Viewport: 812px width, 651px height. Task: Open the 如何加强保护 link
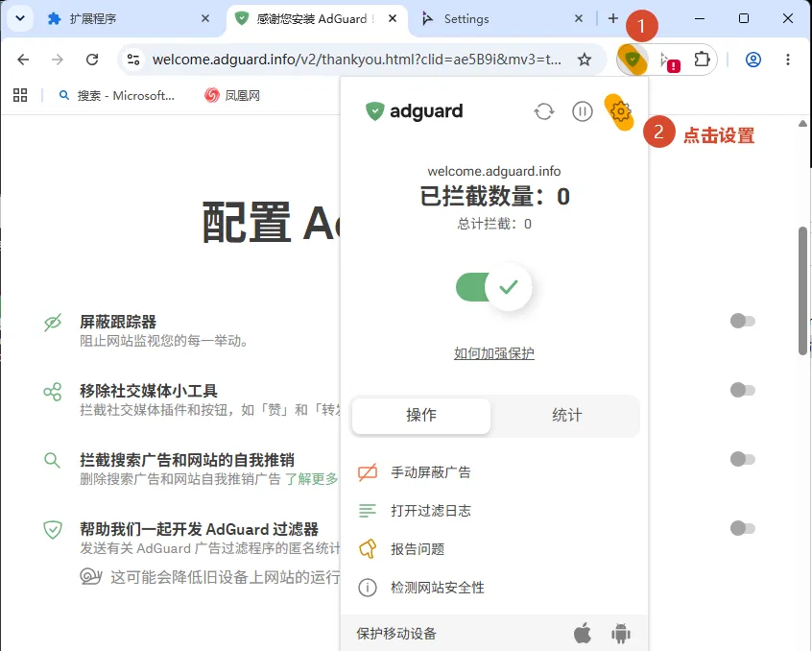pyautogui.click(x=494, y=353)
